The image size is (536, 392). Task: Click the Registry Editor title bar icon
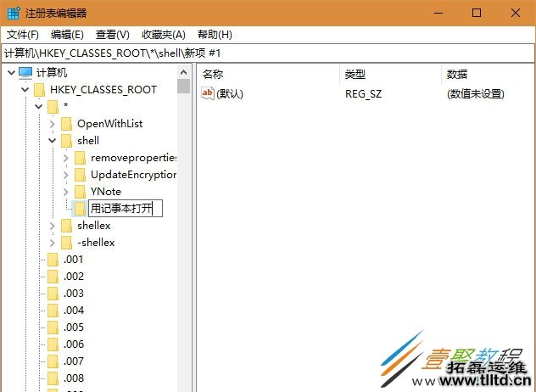tap(14, 13)
